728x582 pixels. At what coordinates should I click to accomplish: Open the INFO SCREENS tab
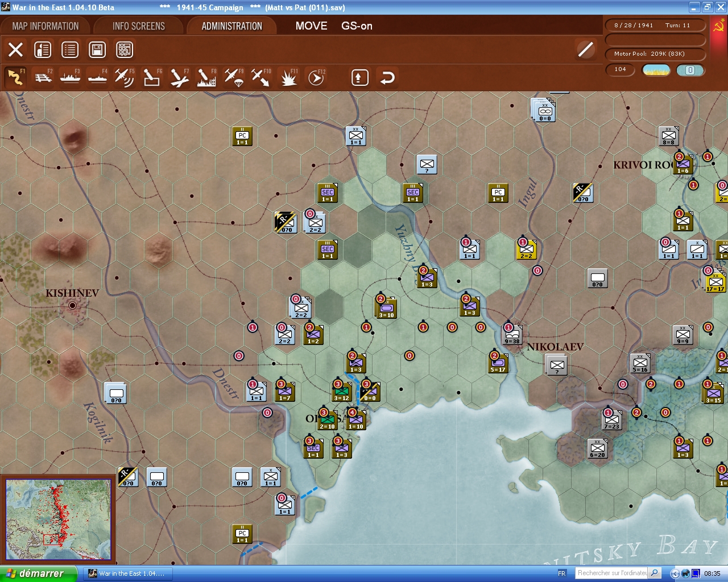139,26
